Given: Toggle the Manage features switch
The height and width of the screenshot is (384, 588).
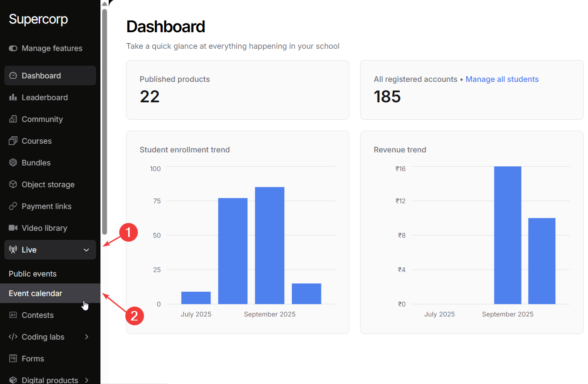Looking at the screenshot, I should coord(13,48).
